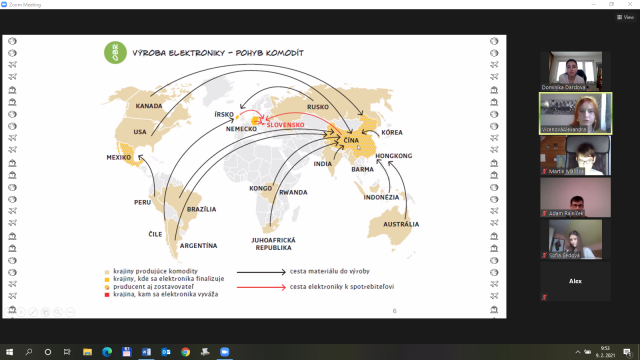Open the View menu in Zoom
Screen dimensions: 640x360
[625, 17]
